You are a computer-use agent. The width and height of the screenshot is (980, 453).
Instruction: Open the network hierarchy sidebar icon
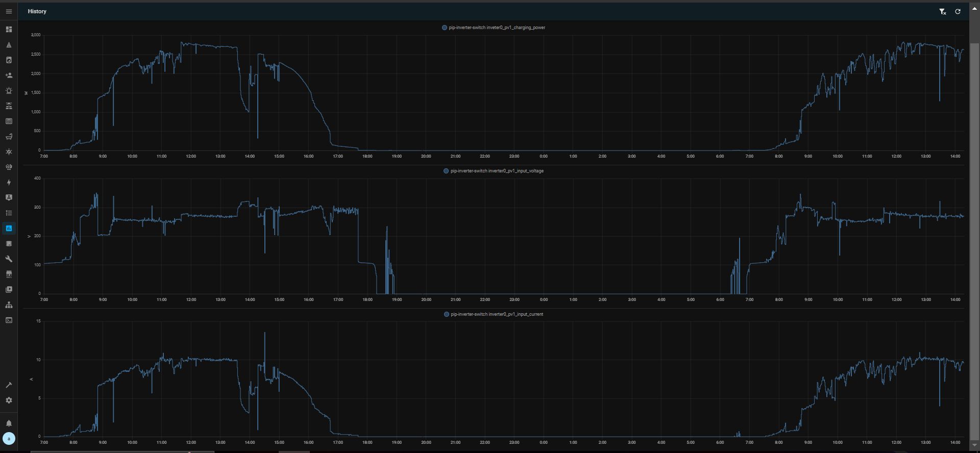[x=9, y=305]
